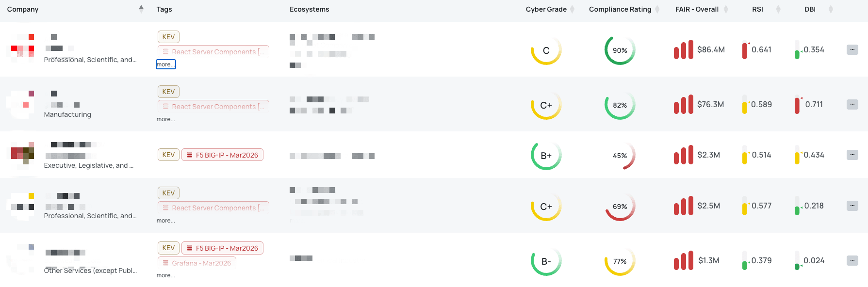Click the red FAIR bars icon beside $2.3M

(683, 155)
